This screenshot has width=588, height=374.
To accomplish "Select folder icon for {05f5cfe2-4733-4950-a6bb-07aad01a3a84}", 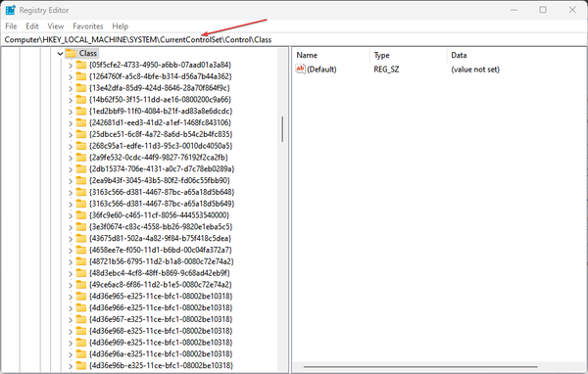I will (x=81, y=65).
